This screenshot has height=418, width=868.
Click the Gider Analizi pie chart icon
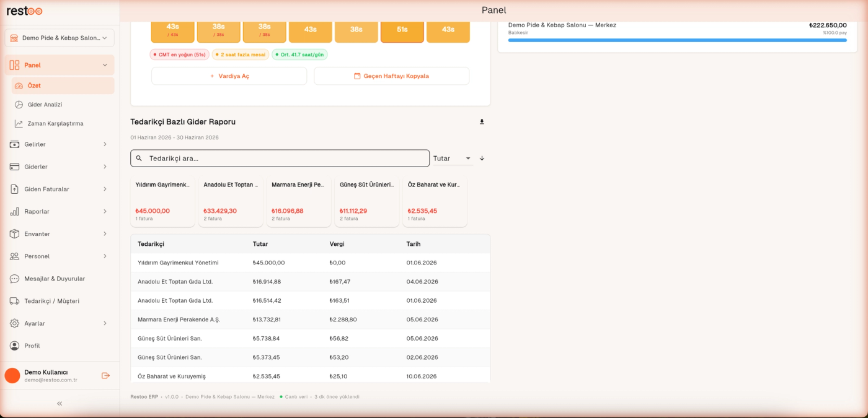[19, 105]
